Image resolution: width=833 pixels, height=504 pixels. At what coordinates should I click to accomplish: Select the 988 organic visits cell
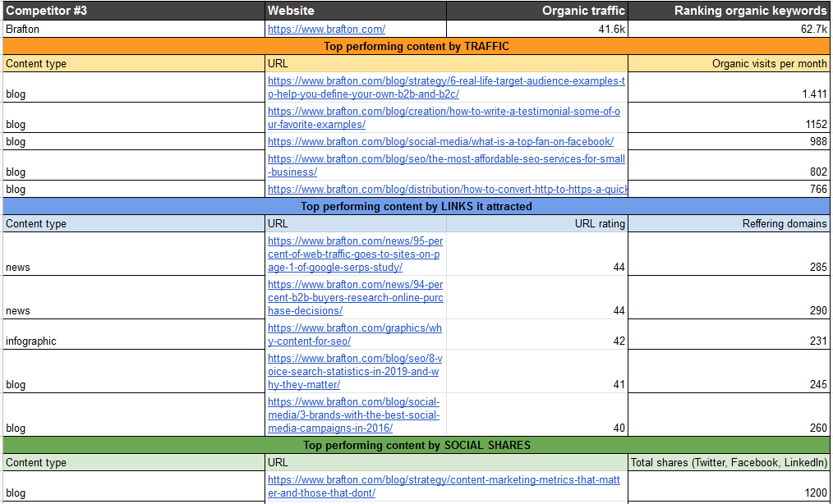click(729, 141)
